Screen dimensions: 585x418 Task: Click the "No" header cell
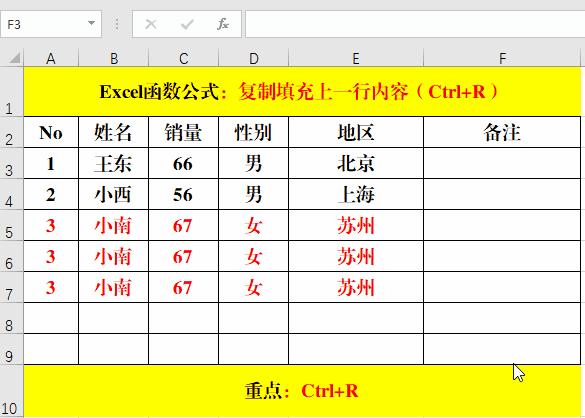pyautogui.click(x=51, y=132)
